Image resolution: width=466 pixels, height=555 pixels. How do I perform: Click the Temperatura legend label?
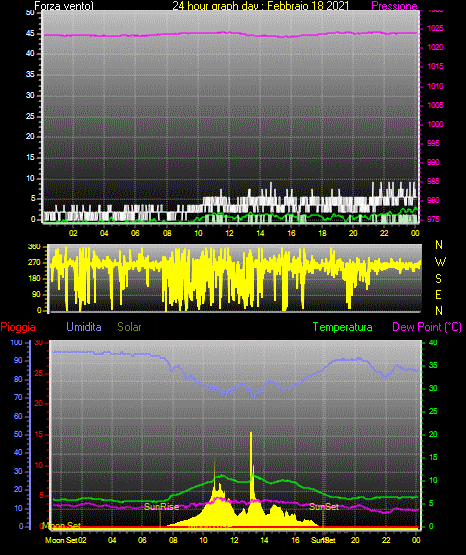[343, 327]
